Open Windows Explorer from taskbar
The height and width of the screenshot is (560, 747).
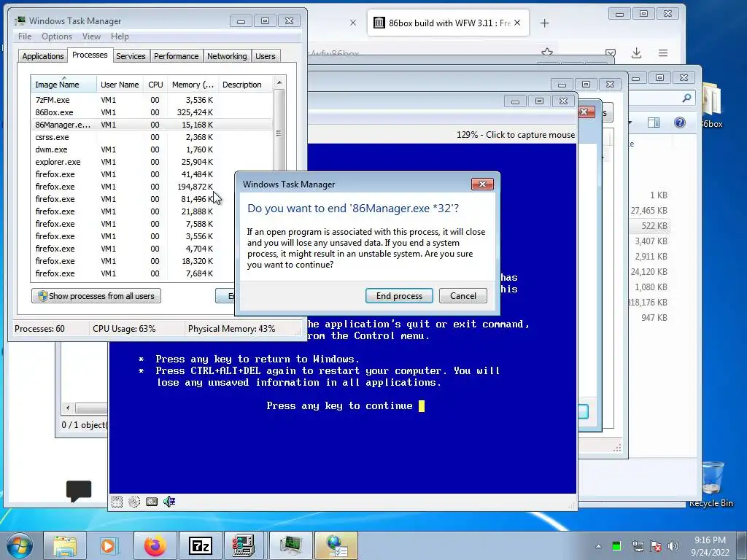point(65,545)
